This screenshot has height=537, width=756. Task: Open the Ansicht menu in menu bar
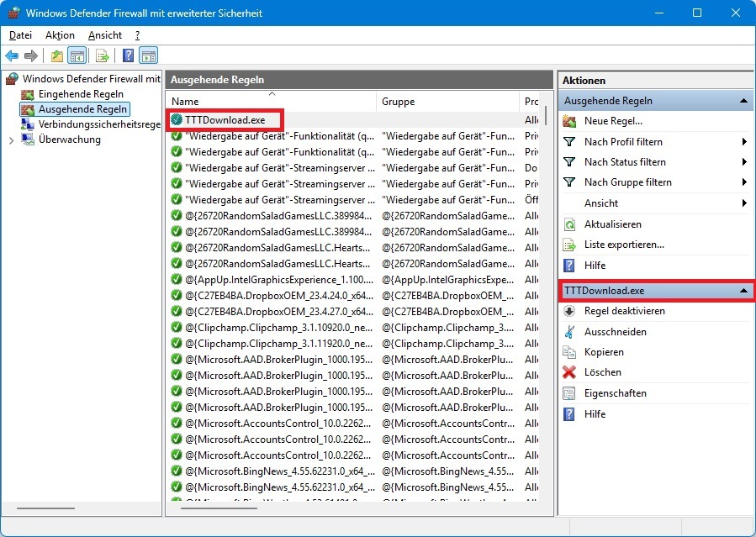click(105, 35)
